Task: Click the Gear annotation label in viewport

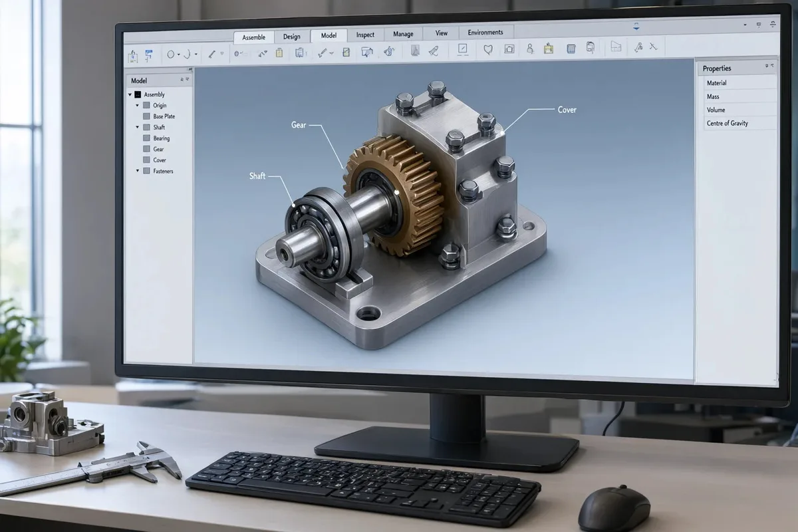Action: [x=299, y=124]
